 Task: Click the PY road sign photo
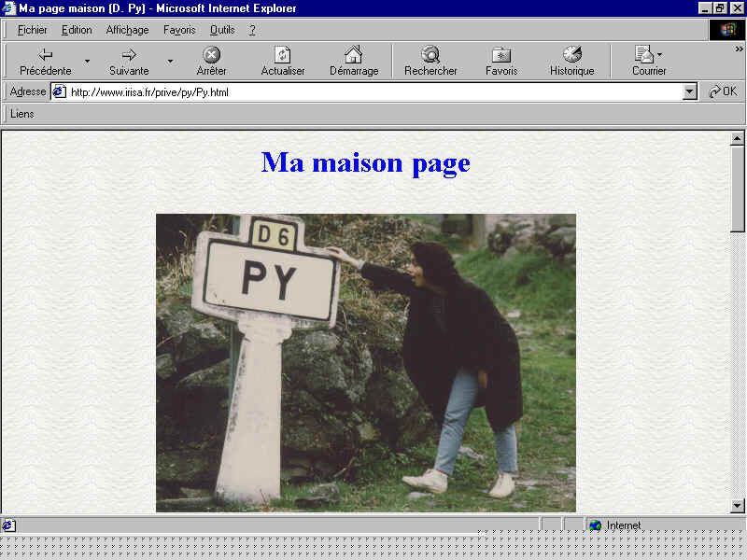tap(366, 363)
